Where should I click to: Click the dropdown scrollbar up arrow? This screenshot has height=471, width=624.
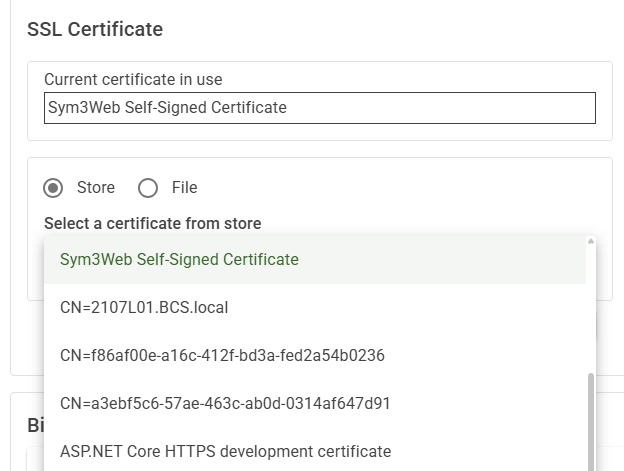(x=591, y=241)
